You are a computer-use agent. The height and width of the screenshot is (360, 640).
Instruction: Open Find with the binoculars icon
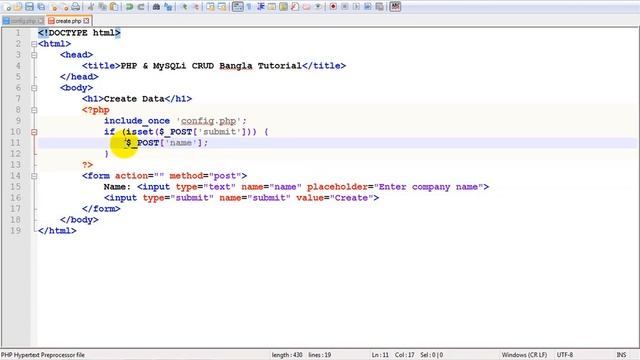tap(156, 7)
